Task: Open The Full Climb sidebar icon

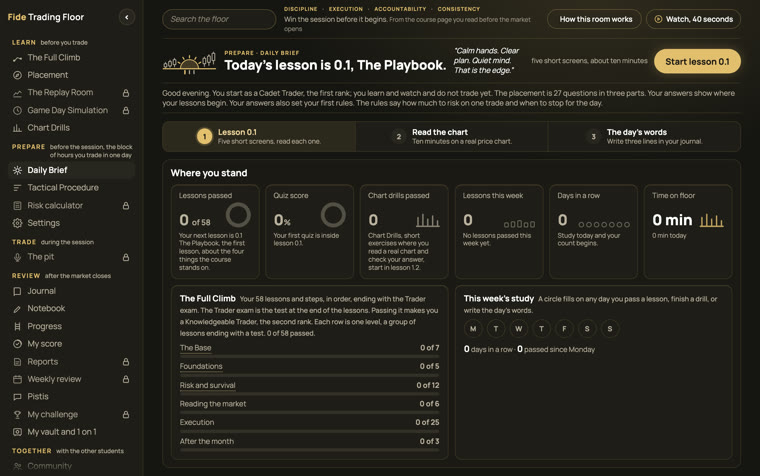Action: [17, 58]
